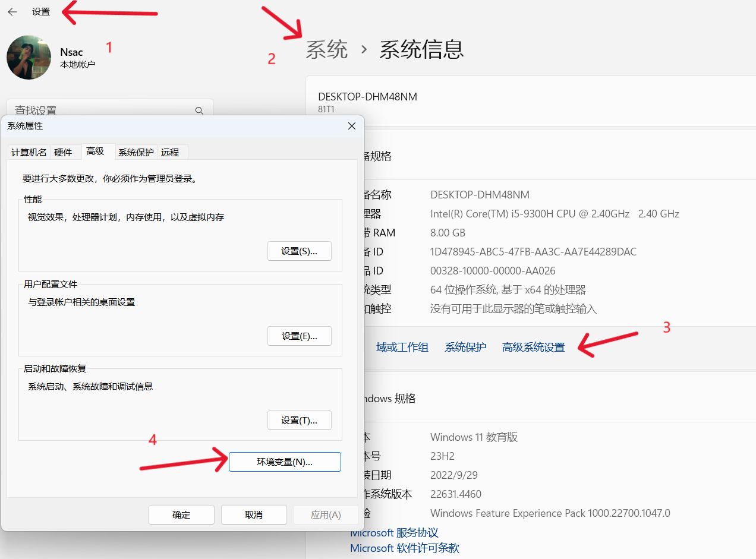756x559 pixels.
Task: Click 系统 in the breadcrumb header
Action: point(326,49)
